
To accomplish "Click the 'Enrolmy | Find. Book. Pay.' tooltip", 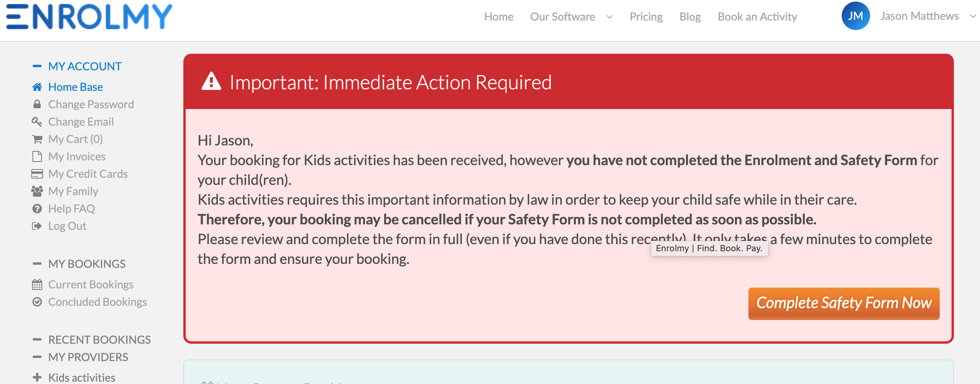I will coord(709,248).
